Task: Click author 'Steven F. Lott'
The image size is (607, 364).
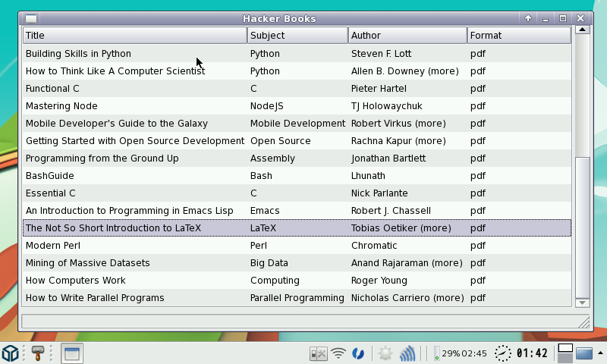Action: coord(382,54)
